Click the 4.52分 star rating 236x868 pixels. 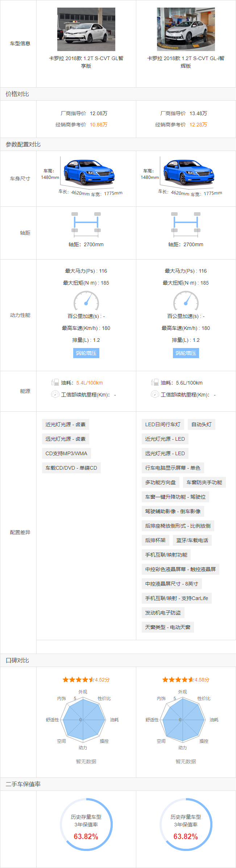pos(86,680)
